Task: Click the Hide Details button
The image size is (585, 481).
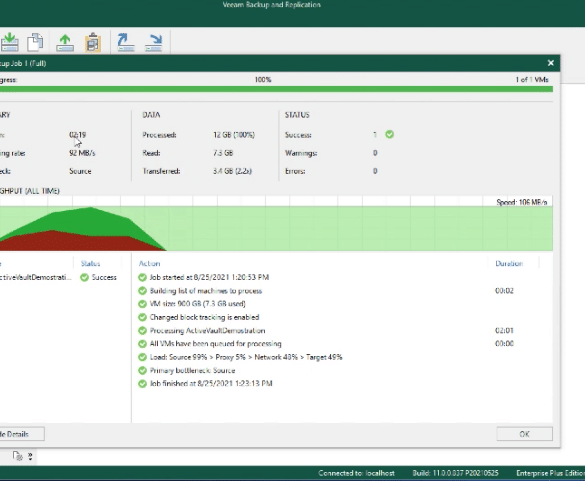Action: coord(22,434)
